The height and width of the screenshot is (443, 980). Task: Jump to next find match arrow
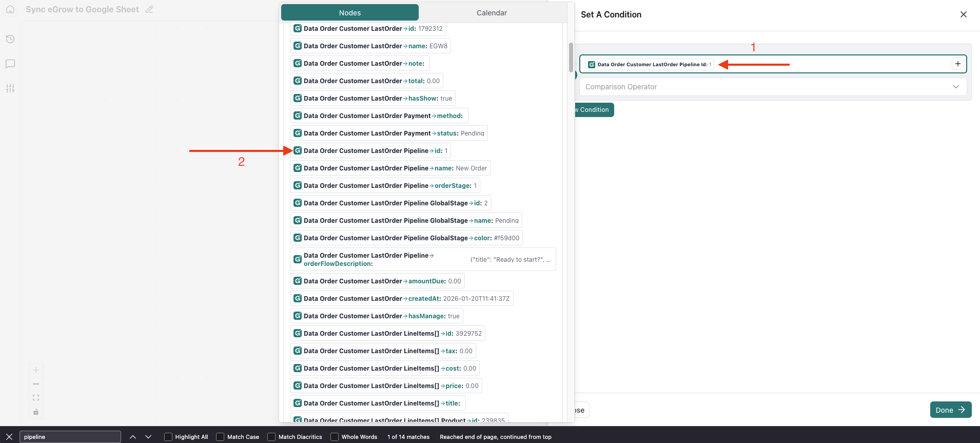pyautogui.click(x=148, y=437)
